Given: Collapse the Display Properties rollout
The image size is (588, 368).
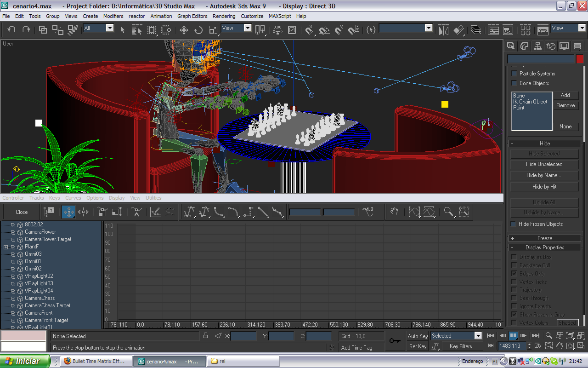Looking at the screenshot, I should click(x=544, y=247).
